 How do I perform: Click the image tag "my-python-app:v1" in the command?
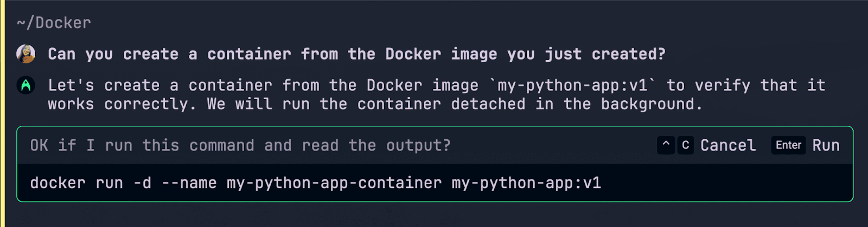coord(526,183)
